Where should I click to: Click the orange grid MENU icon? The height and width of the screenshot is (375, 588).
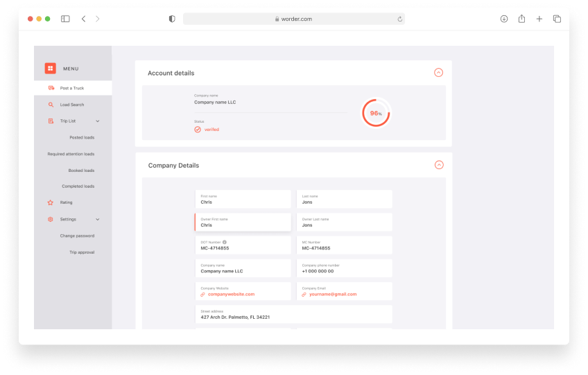click(x=50, y=68)
